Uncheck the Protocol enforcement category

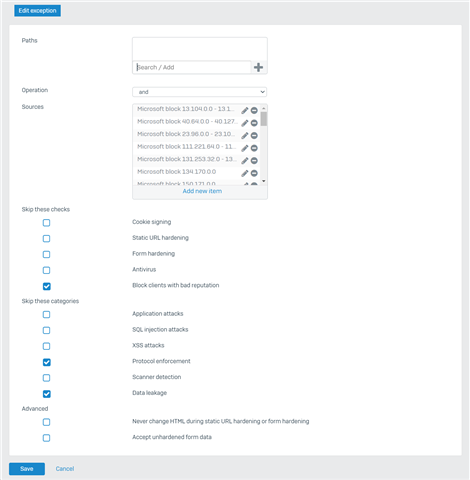click(47, 362)
